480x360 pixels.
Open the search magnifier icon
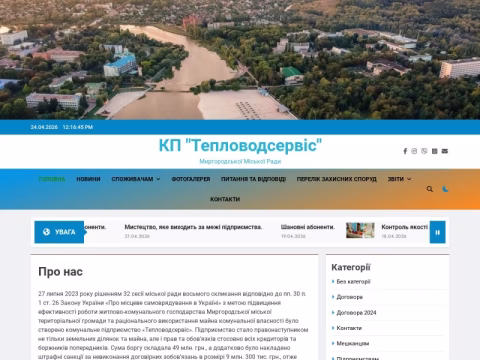coord(430,189)
